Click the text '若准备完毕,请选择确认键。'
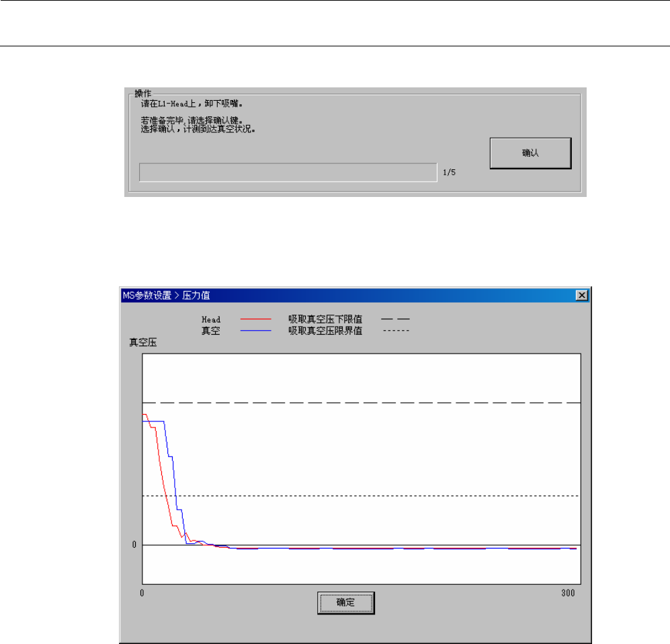670x644 pixels. pyautogui.click(x=192, y=120)
